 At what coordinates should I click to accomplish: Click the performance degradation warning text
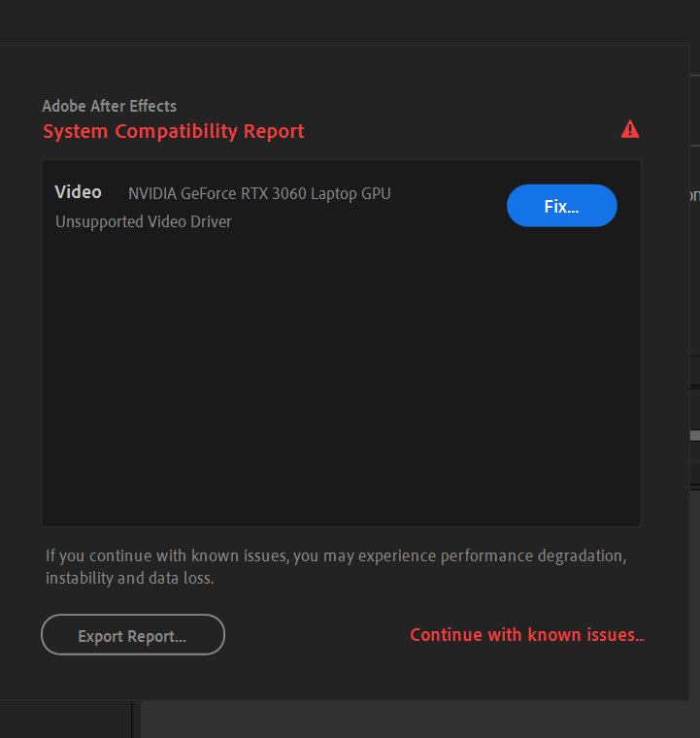(x=336, y=556)
